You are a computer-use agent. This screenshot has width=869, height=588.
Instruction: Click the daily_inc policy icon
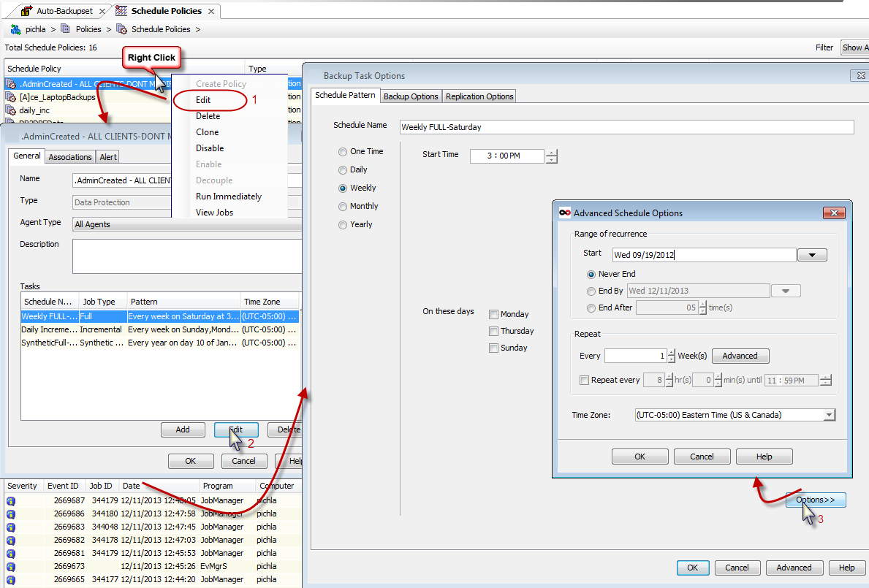[10, 110]
